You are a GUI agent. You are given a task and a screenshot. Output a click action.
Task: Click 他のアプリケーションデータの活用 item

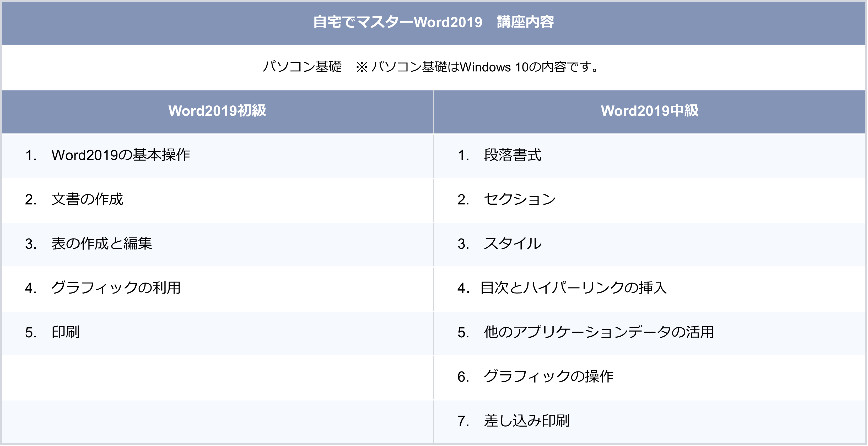coord(599,332)
